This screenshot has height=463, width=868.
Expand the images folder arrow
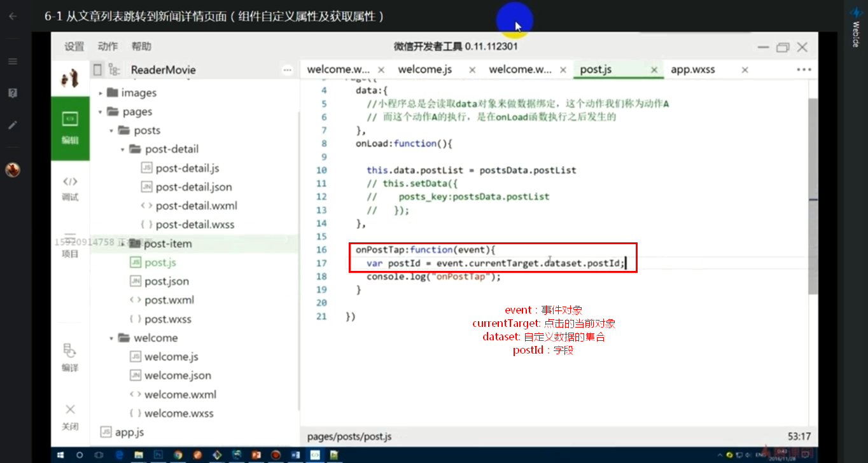pyautogui.click(x=101, y=93)
